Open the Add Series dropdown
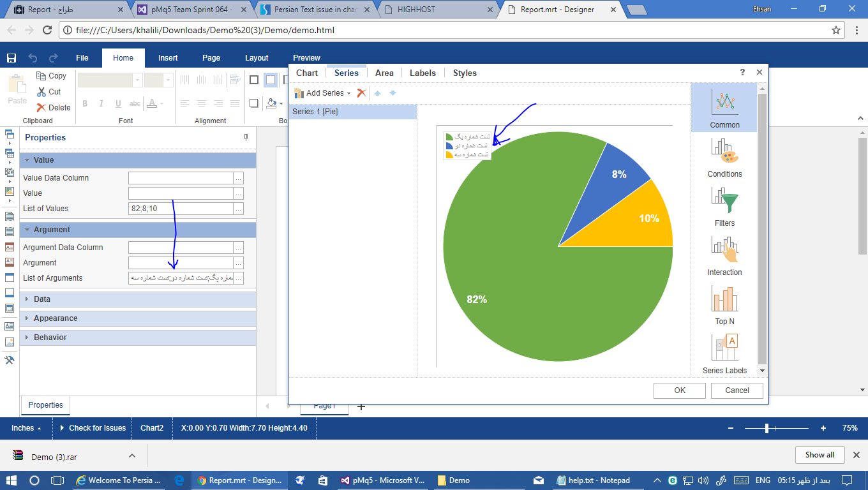The height and width of the screenshot is (490, 868). [x=322, y=93]
